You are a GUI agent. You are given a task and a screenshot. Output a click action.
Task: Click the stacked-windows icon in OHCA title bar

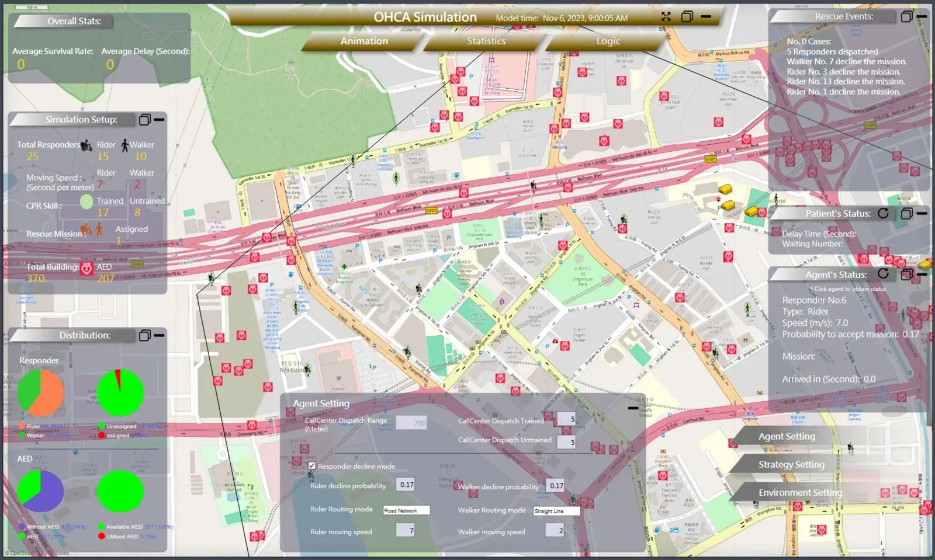687,17
